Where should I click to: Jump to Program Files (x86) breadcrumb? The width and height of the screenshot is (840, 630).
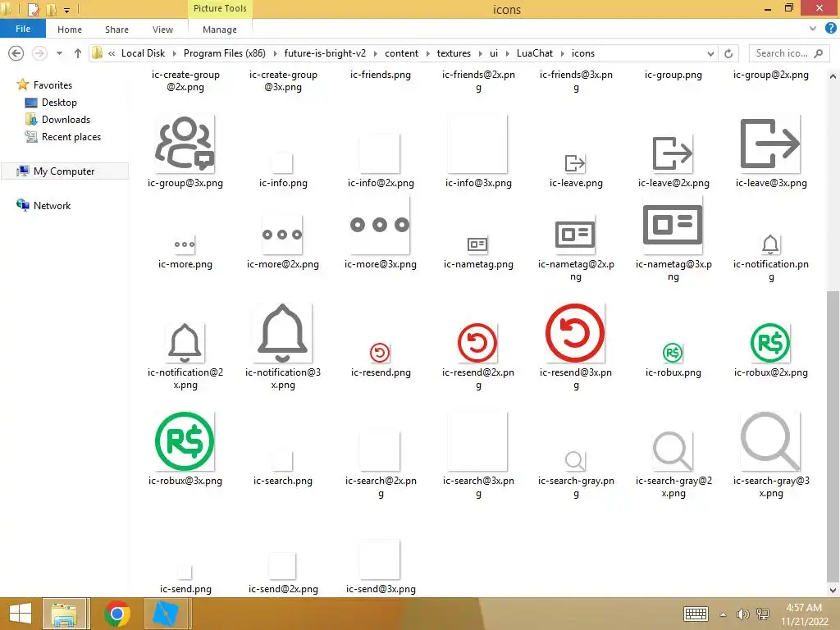[225, 53]
